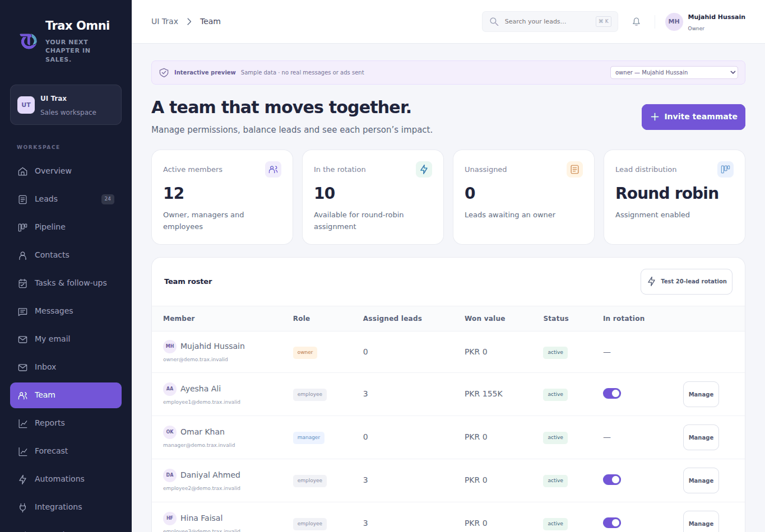Click Ayesha Ali's AA avatar
The width and height of the screenshot is (765, 532).
click(x=170, y=389)
